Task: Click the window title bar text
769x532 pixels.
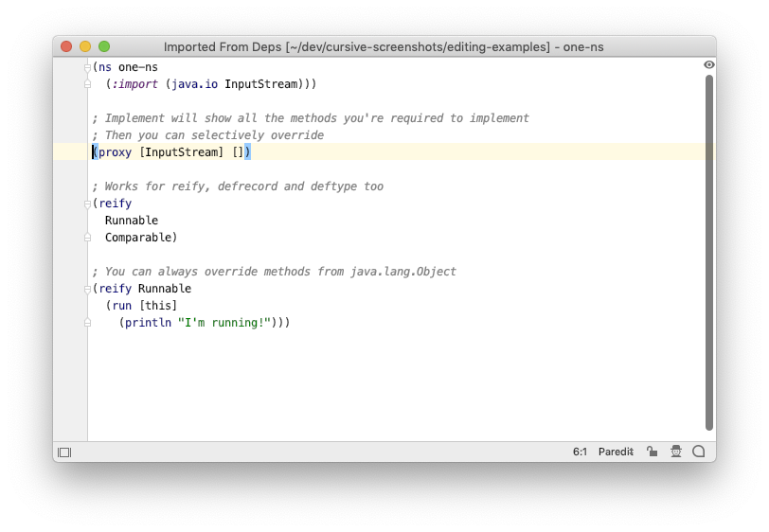Action: point(384,47)
